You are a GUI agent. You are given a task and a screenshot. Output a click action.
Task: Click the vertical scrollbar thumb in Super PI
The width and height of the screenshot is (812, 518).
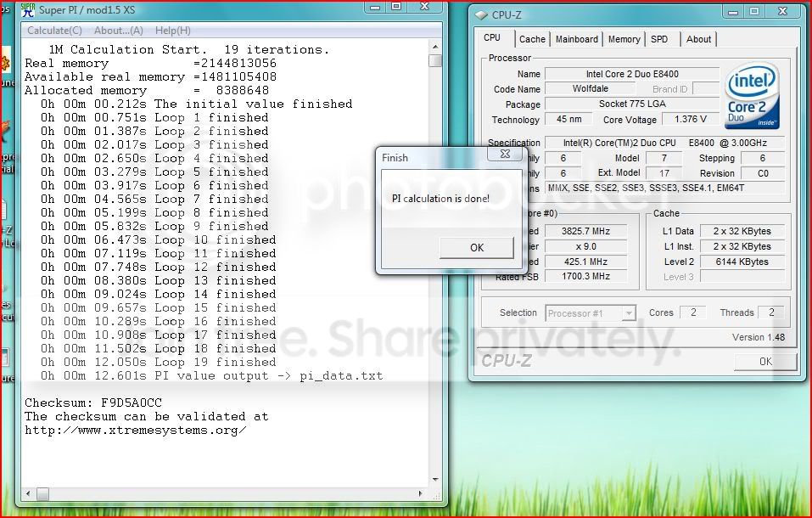click(x=435, y=60)
